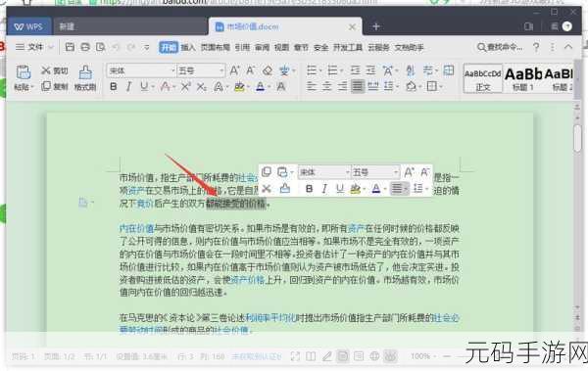Switch to fullscreen view in the status bar
The width and height of the screenshot is (588, 371).
pyautogui.click(x=295, y=356)
